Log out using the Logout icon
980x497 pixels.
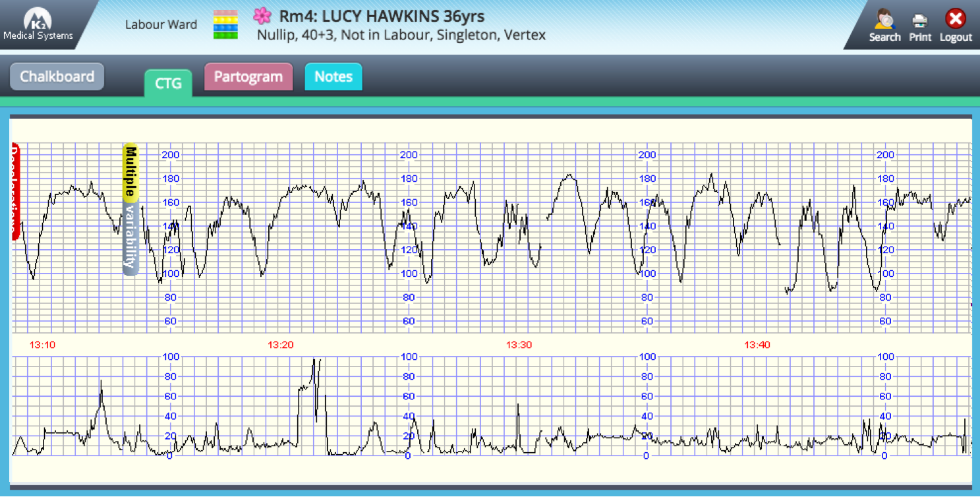[956, 26]
